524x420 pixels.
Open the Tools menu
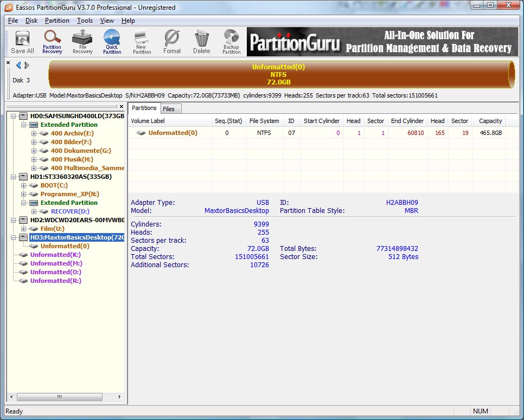85,21
